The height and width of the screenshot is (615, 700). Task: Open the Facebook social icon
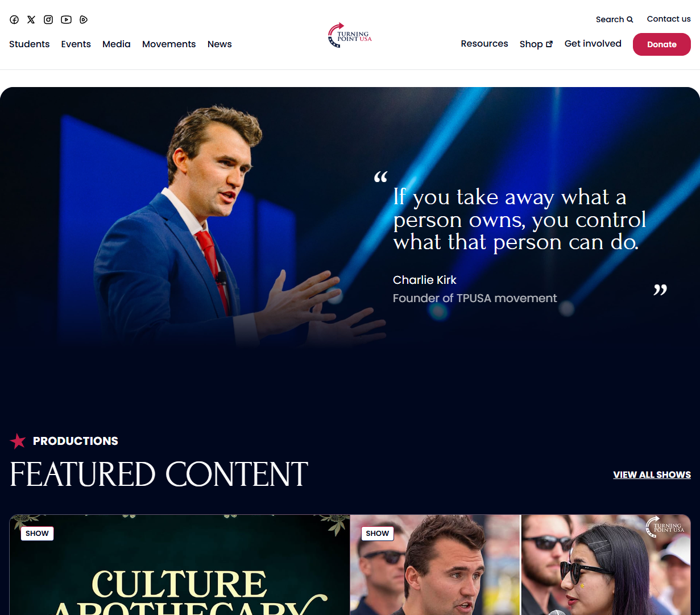(14, 19)
